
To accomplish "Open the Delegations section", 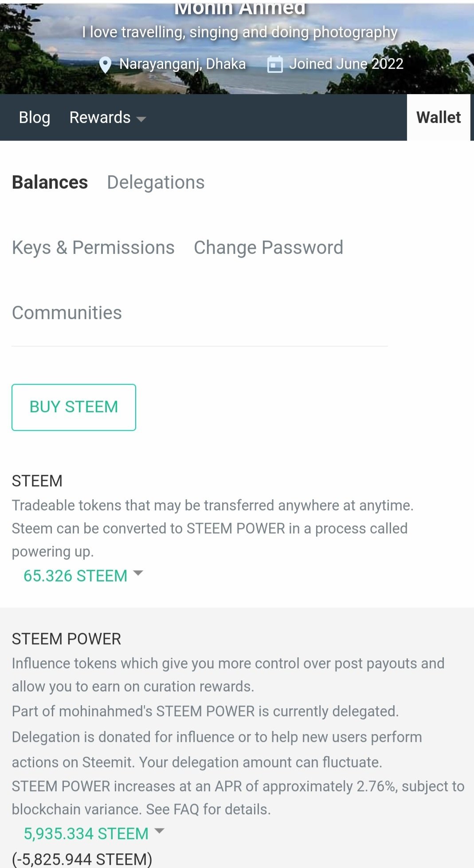I will [156, 182].
